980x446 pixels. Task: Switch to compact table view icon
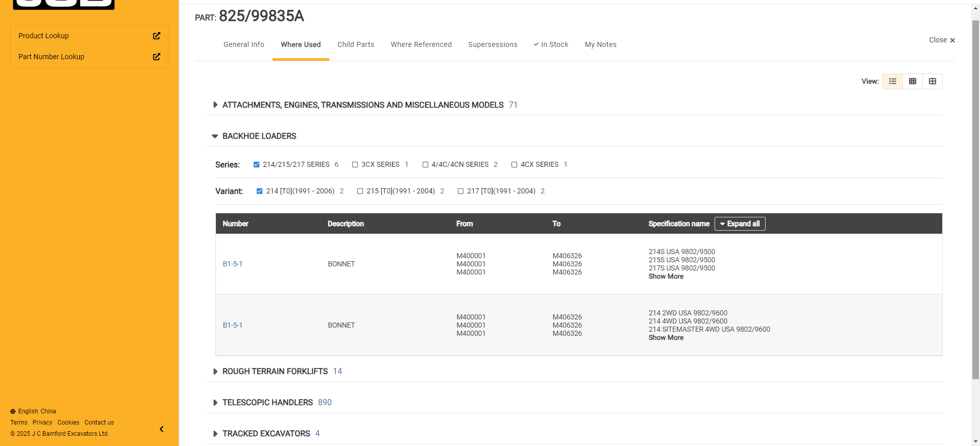coord(913,81)
